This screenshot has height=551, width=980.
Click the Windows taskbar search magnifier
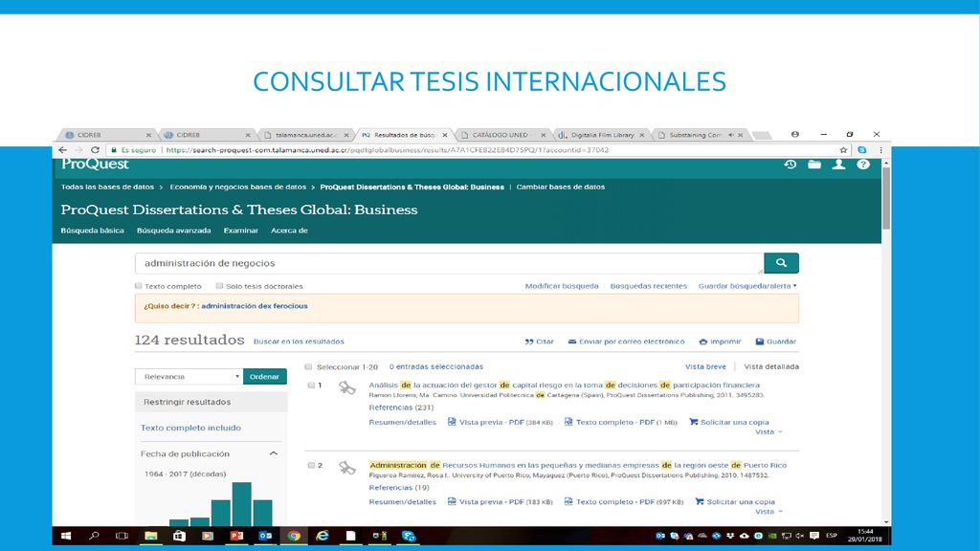(x=95, y=536)
